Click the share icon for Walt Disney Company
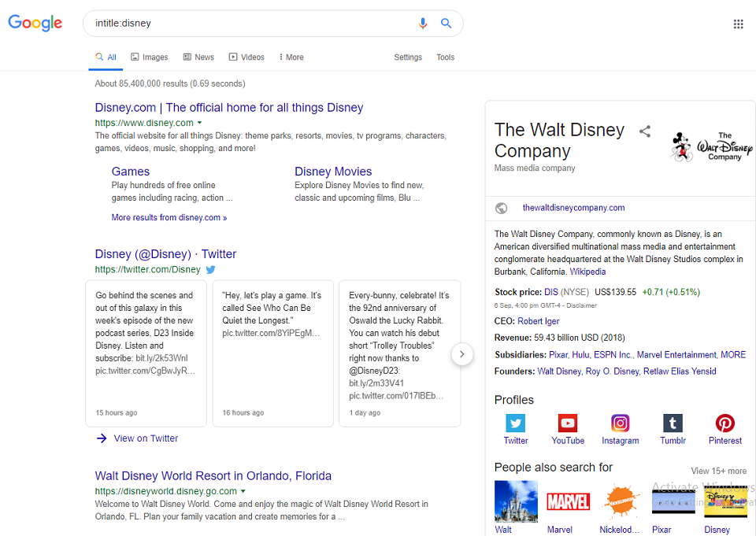Screen dimensions: 756x536 [x=645, y=131]
